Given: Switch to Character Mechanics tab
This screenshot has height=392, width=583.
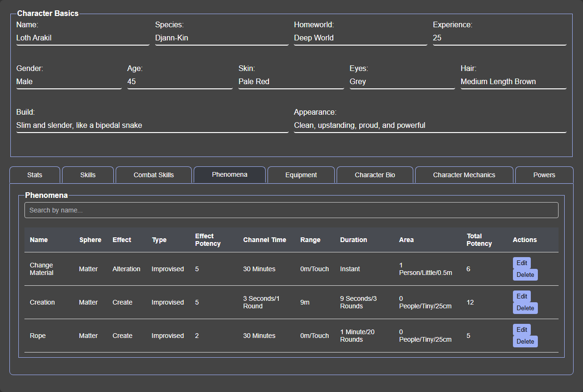Looking at the screenshot, I should coord(464,175).
